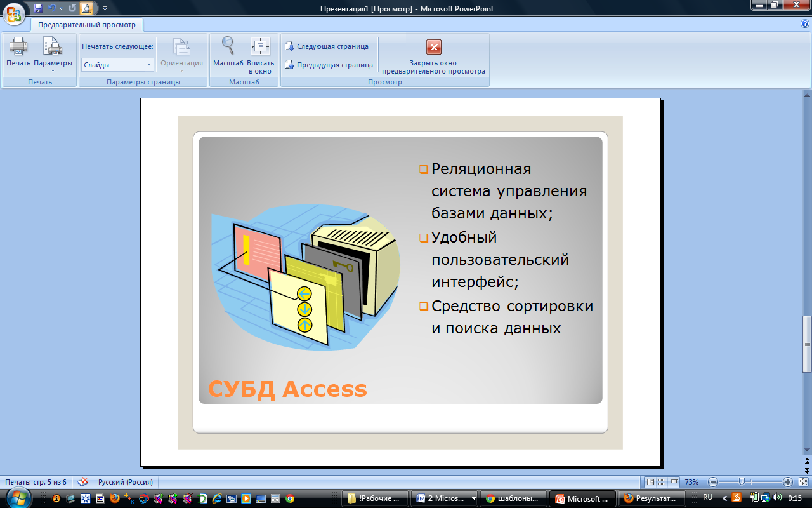
Task: Switch to Normal view in status bar
Action: (650, 482)
